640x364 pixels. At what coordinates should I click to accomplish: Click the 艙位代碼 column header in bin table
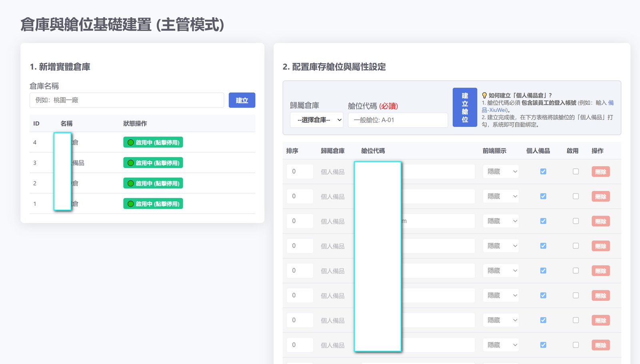click(373, 151)
